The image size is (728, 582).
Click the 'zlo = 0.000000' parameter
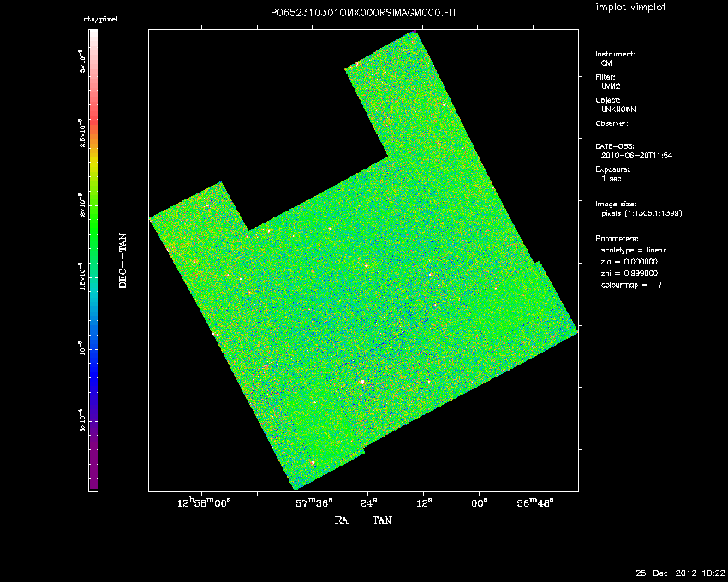click(630, 262)
